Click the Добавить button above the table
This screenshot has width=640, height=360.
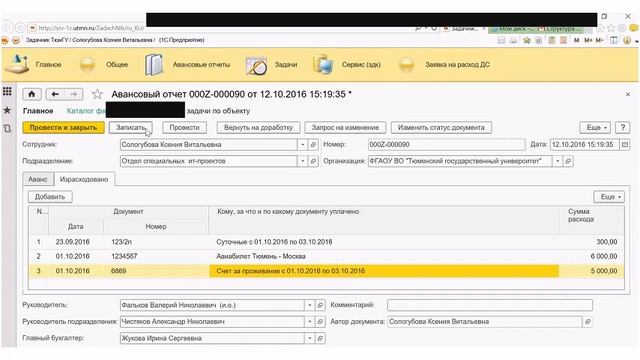[x=50, y=197]
